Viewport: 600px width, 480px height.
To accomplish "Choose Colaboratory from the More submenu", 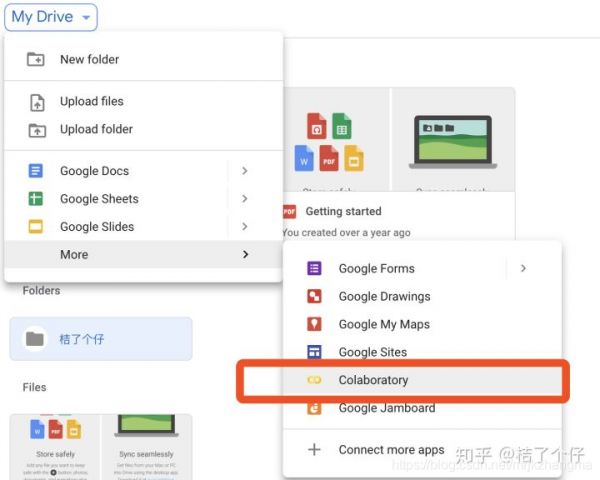I will (x=373, y=380).
